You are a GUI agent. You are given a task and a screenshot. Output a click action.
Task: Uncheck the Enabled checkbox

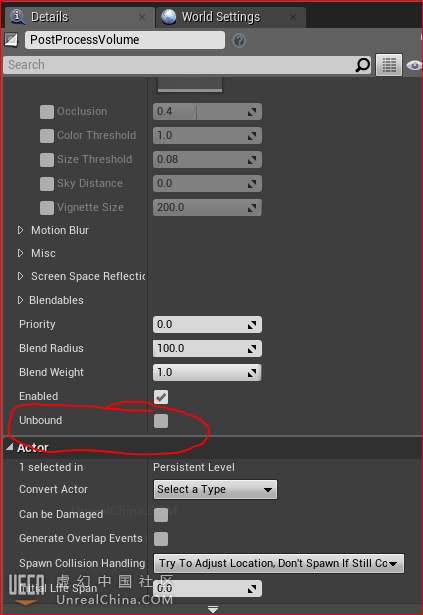coord(161,397)
